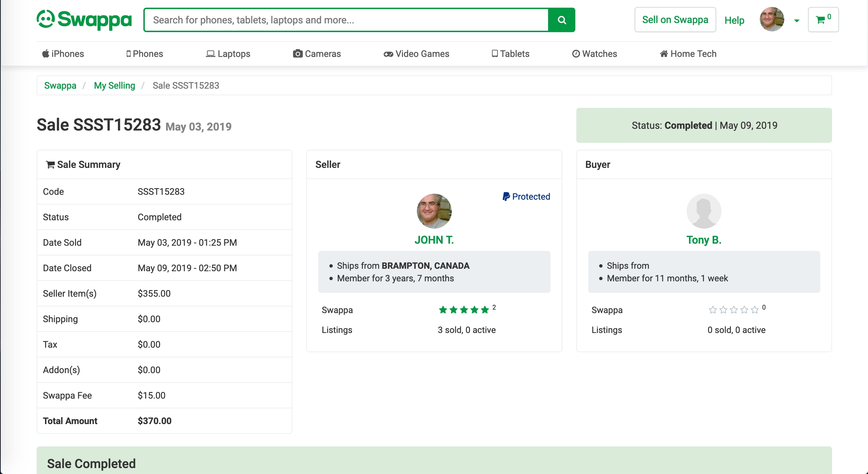
Task: Go to My Selling breadcrumb
Action: (114, 86)
